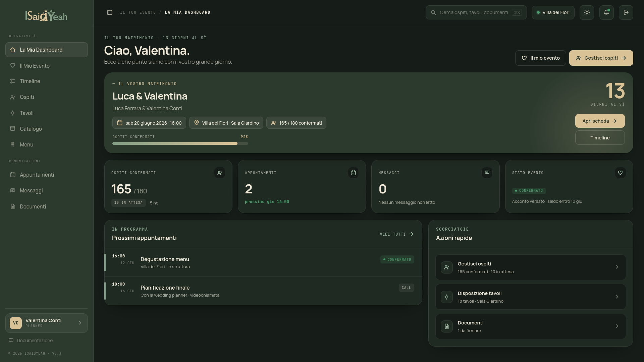
Task: Open Pianificazione finale appointment row
Action: pos(263,291)
